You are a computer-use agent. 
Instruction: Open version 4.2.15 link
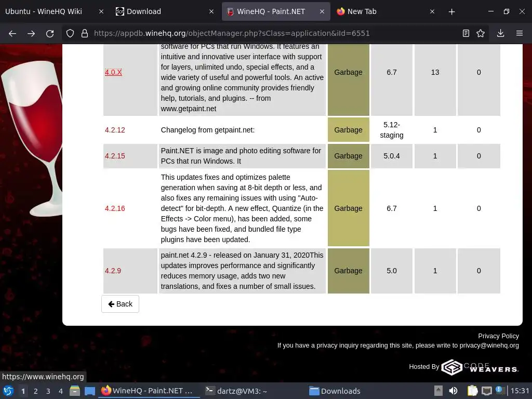[115, 156]
